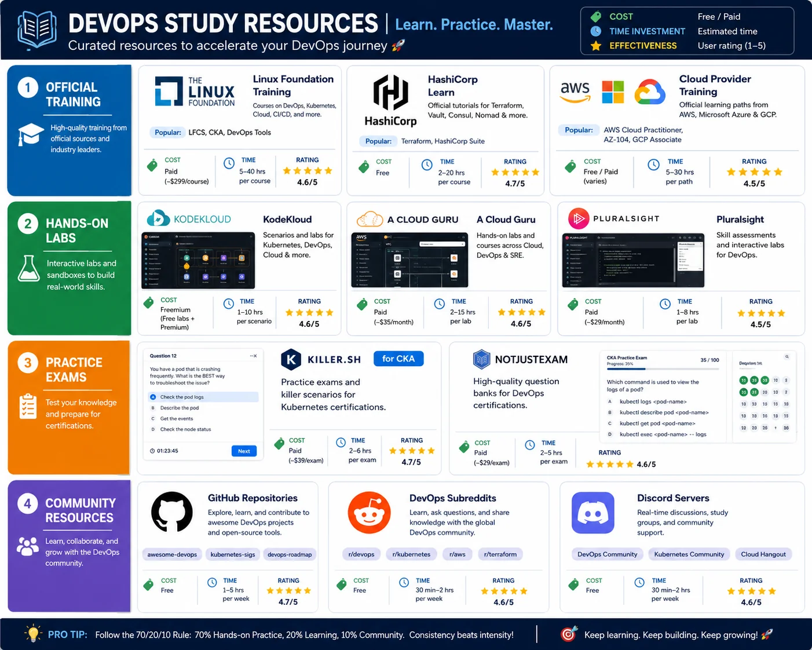Click the '35 / 100' question counter

[709, 360]
